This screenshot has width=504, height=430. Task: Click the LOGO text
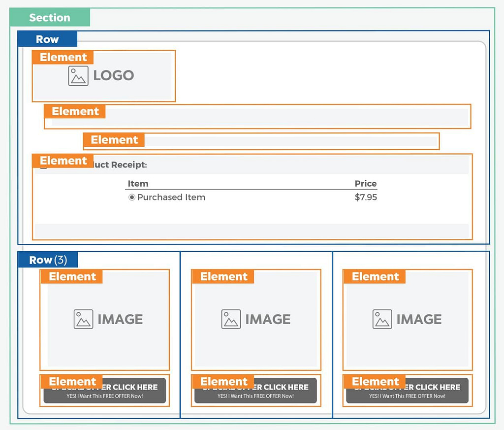tap(114, 75)
